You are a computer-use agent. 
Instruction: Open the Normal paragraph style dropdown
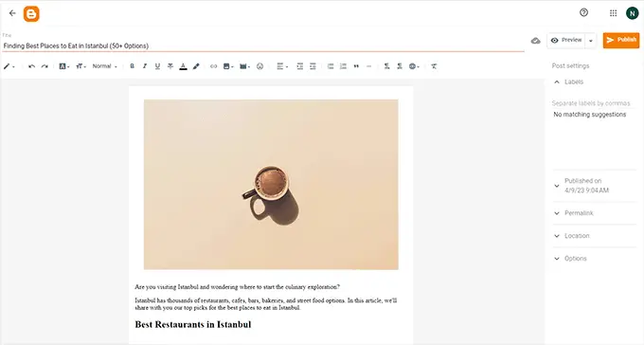tap(105, 66)
